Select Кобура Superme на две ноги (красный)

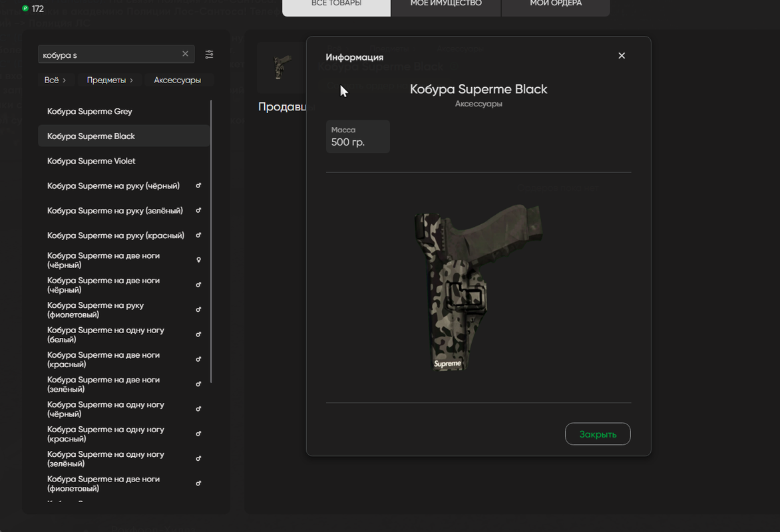click(x=123, y=360)
